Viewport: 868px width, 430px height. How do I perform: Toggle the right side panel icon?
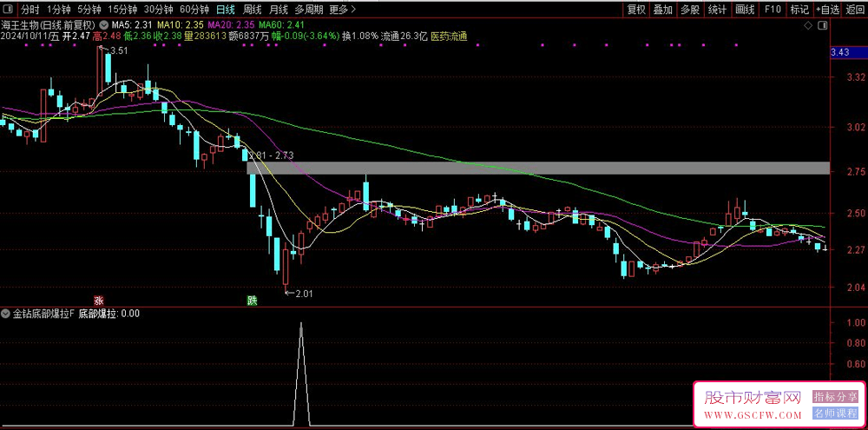pyautogui.click(x=823, y=25)
